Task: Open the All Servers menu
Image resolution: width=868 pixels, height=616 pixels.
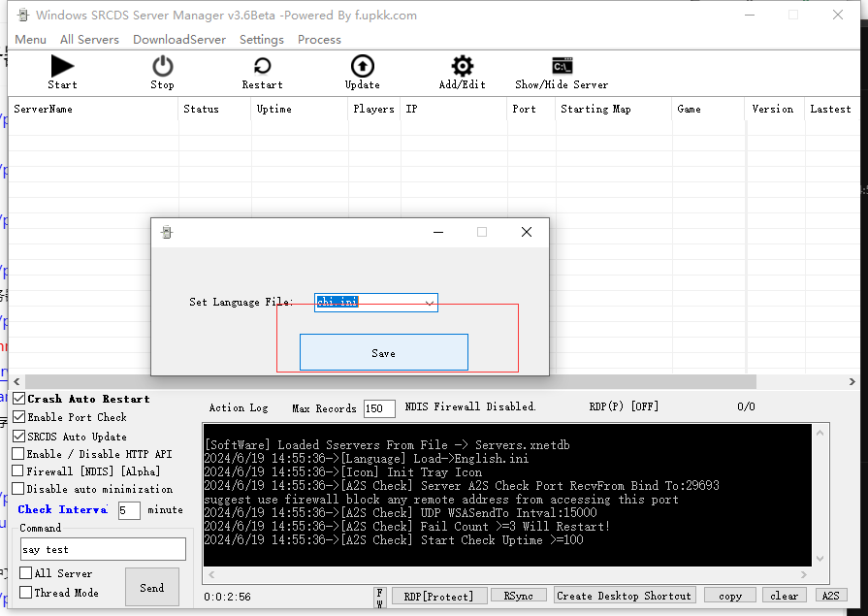Action: [x=89, y=40]
